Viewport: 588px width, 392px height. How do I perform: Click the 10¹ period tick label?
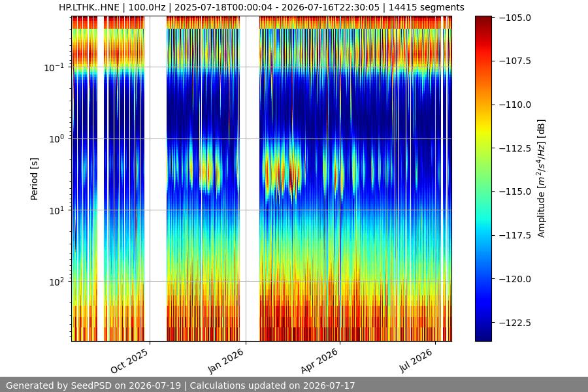(x=57, y=210)
